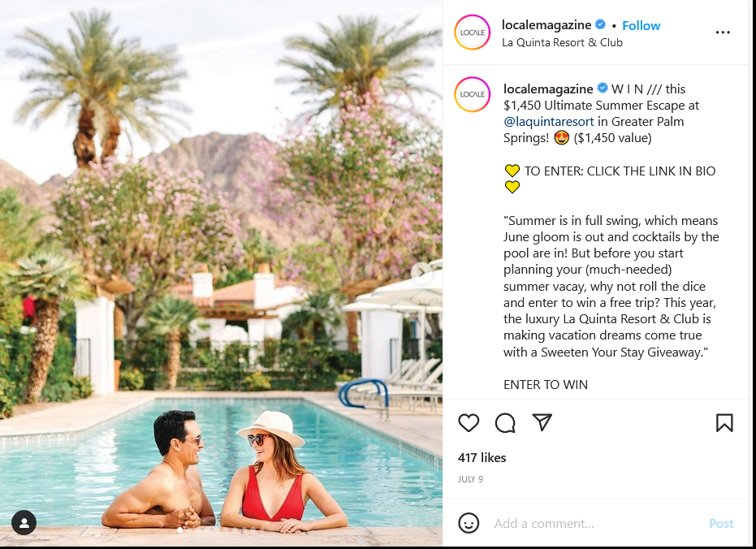Click the Add a comment field
This screenshot has height=549, width=756.
pos(598,524)
